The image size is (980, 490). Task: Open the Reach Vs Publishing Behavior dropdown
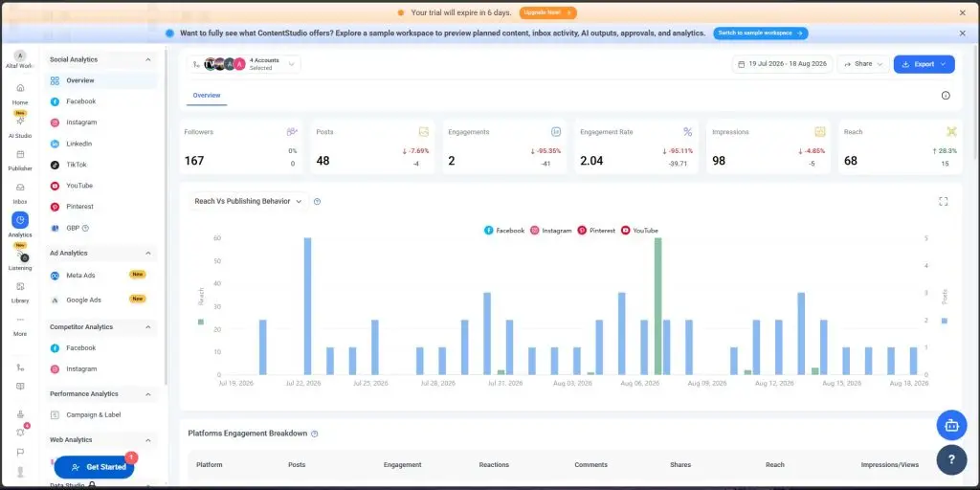coord(248,201)
